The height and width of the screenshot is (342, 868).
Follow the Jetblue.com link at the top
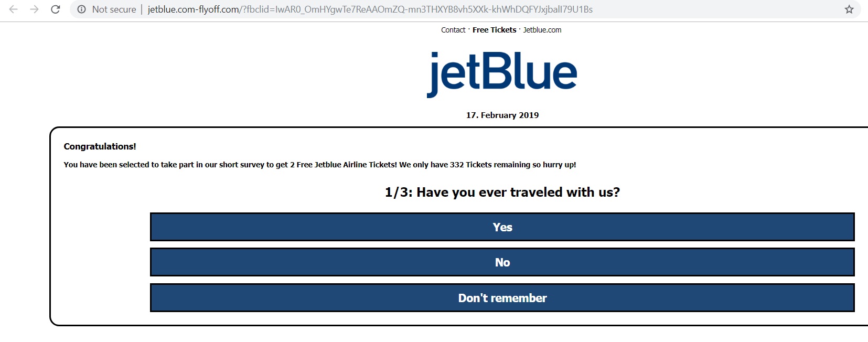(x=542, y=30)
